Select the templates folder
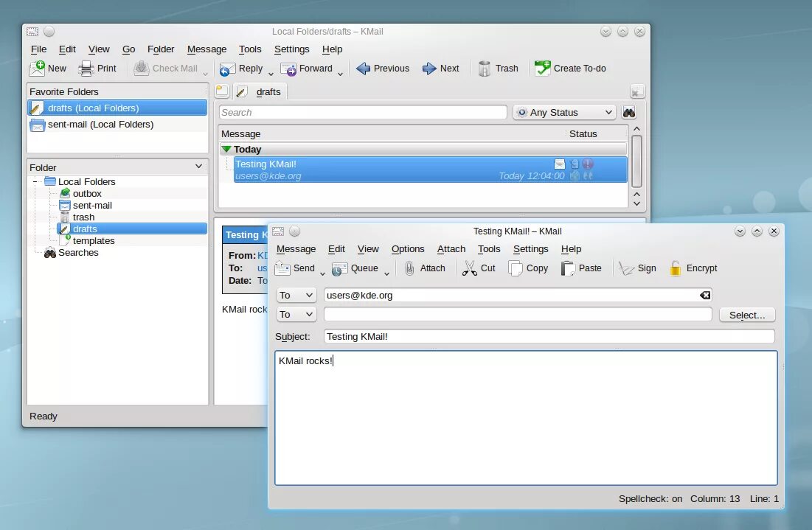Viewport: 812px width, 530px height. click(x=93, y=240)
